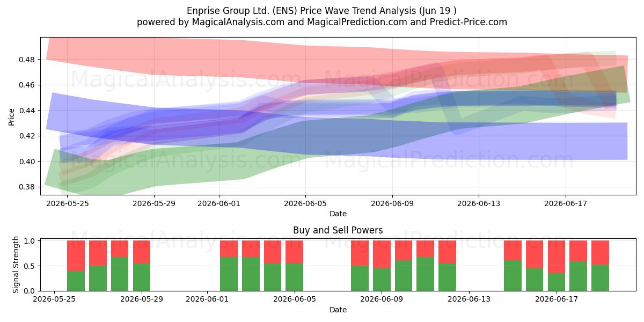Click the 0.42 price tick label
Viewport: 644px width, 322px height.
[x=28, y=136]
